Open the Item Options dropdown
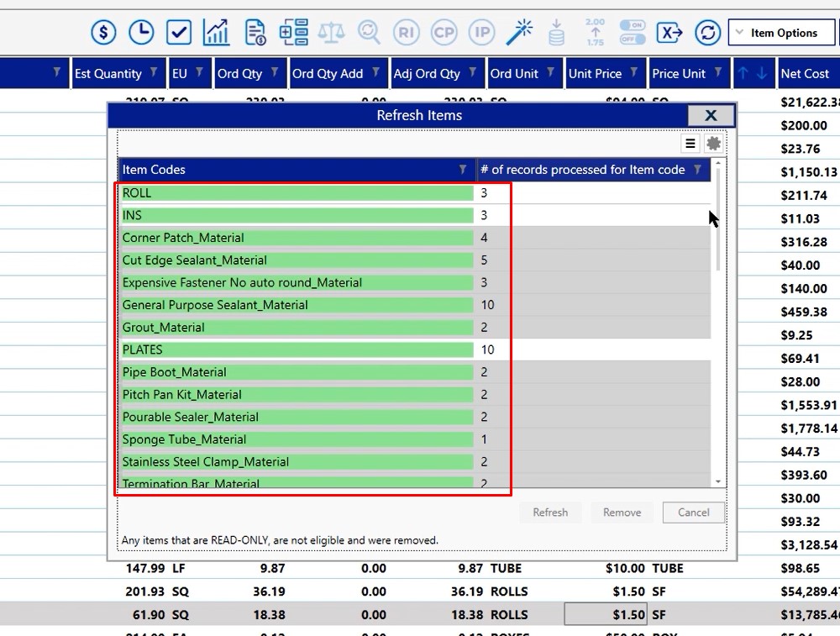The width and height of the screenshot is (840, 636). 783,32
